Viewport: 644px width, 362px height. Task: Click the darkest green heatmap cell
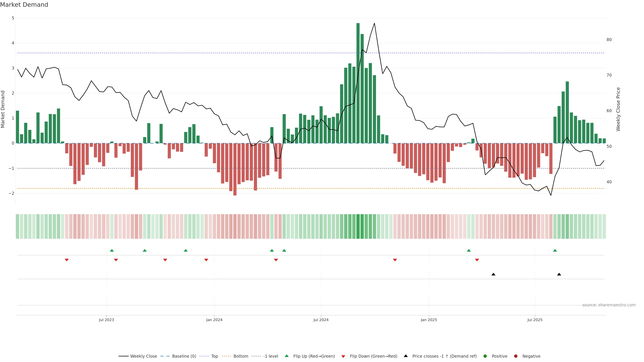coord(358,226)
